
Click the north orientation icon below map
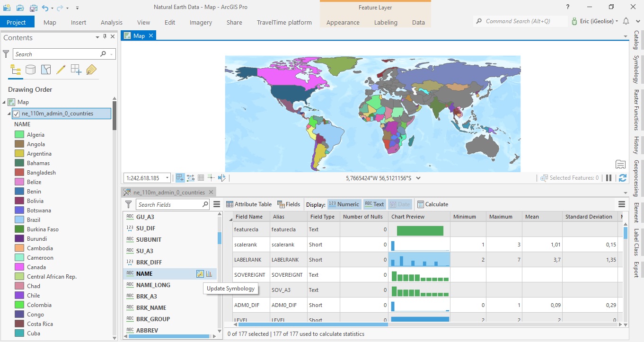pyautogui.click(x=221, y=178)
